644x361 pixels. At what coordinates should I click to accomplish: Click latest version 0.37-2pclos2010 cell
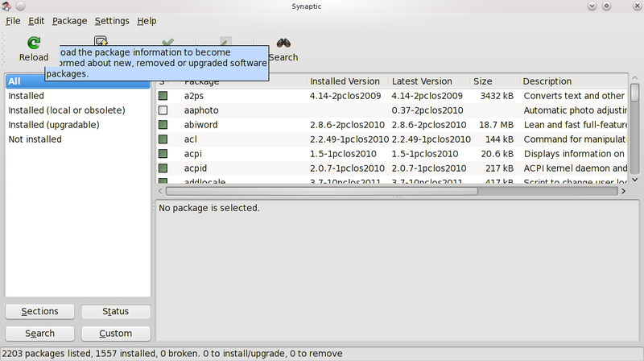click(427, 110)
